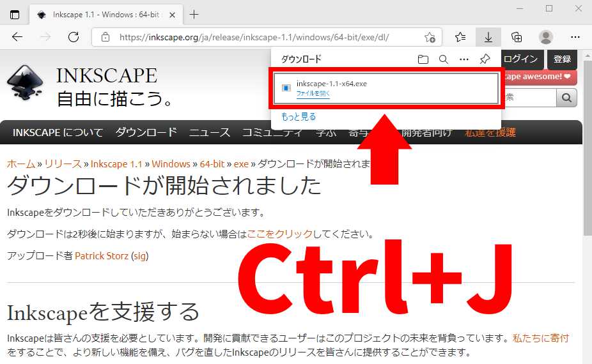Image resolution: width=592 pixels, height=364 pixels.
Task: Open コミュニティ navigation menu
Action: tap(272, 133)
